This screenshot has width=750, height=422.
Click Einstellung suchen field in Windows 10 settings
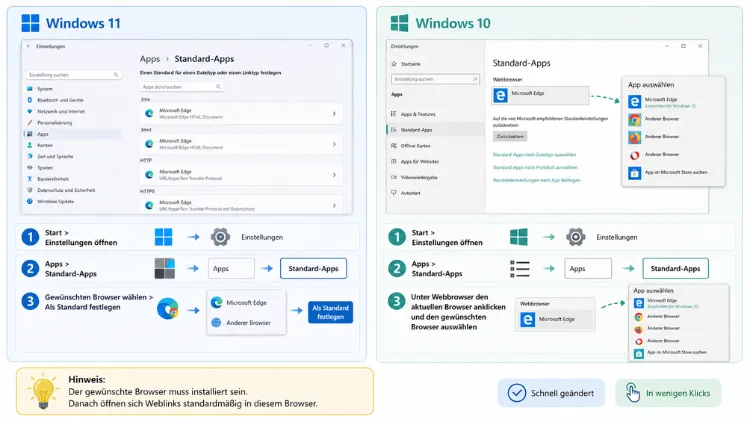[x=435, y=79]
